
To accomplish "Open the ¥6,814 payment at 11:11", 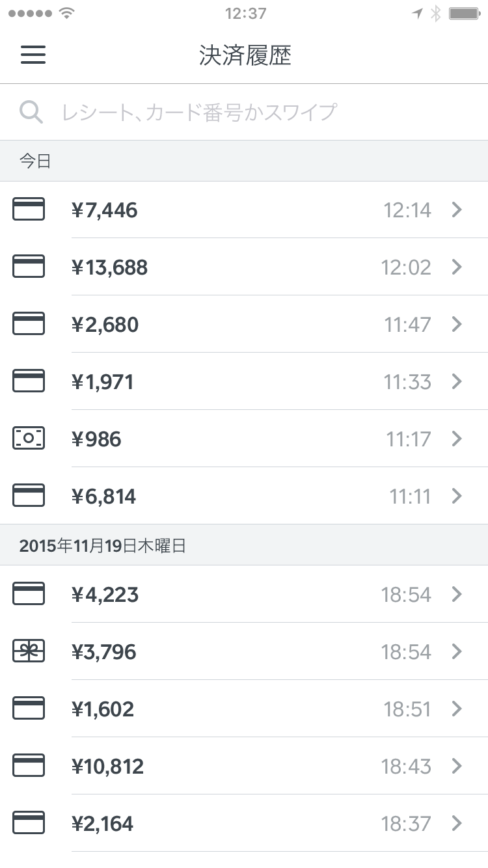I will click(x=244, y=496).
